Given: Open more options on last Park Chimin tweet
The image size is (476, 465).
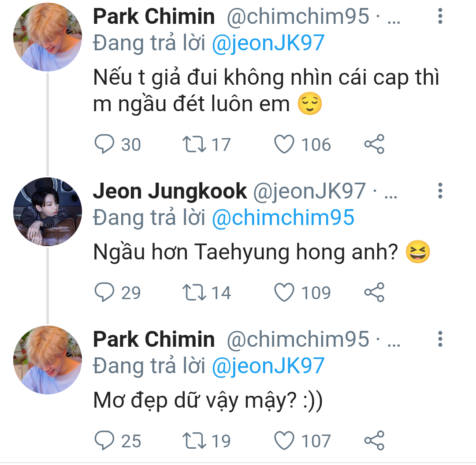Looking at the screenshot, I should point(439,339).
